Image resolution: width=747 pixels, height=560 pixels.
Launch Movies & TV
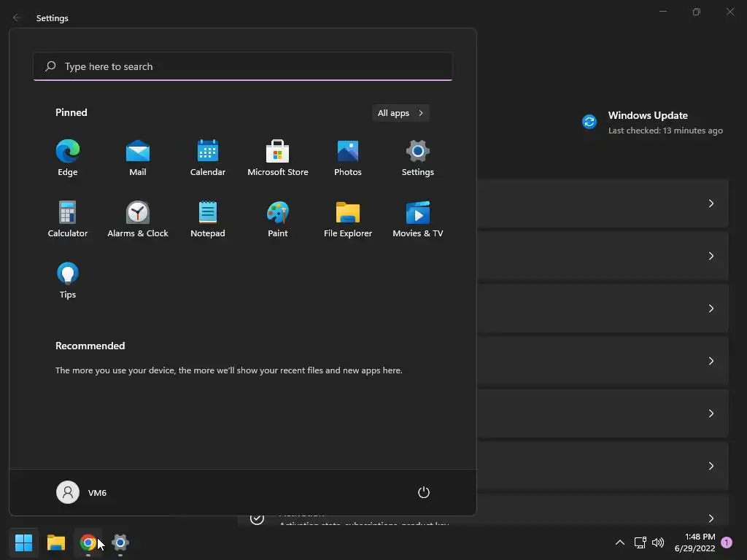(x=418, y=219)
